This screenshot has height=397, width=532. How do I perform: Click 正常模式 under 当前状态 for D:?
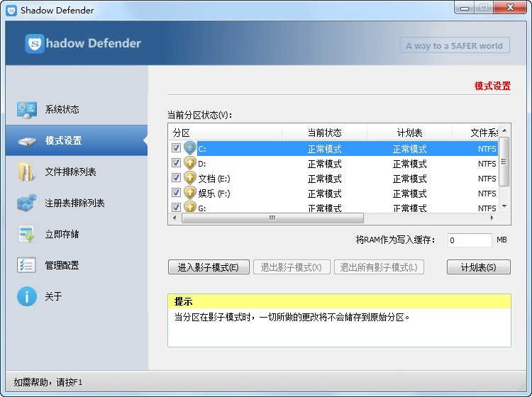click(325, 164)
